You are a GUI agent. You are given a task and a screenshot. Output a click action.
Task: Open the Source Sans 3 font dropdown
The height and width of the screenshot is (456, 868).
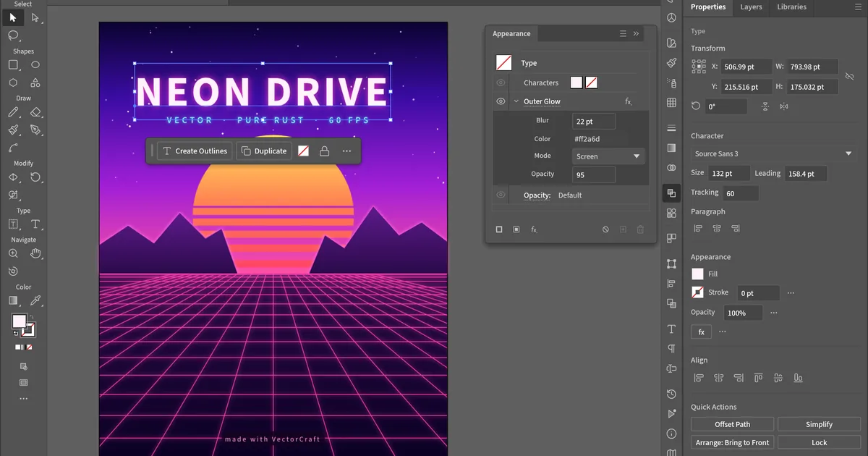(773, 154)
